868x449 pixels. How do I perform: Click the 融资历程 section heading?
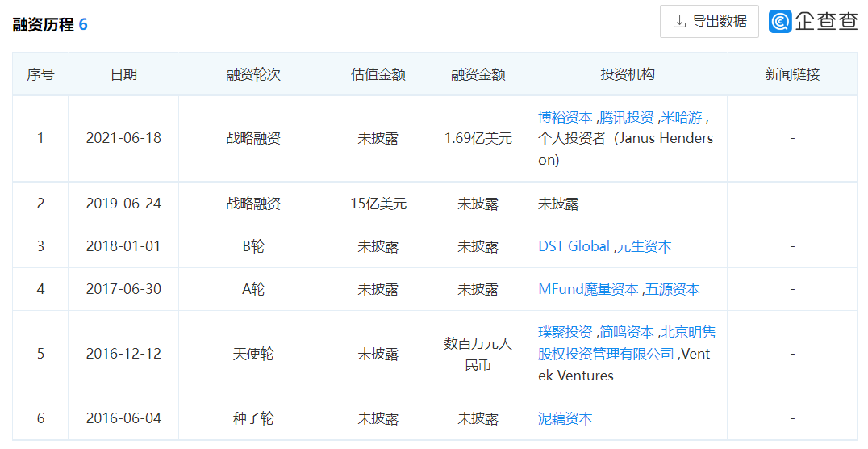tap(43, 24)
